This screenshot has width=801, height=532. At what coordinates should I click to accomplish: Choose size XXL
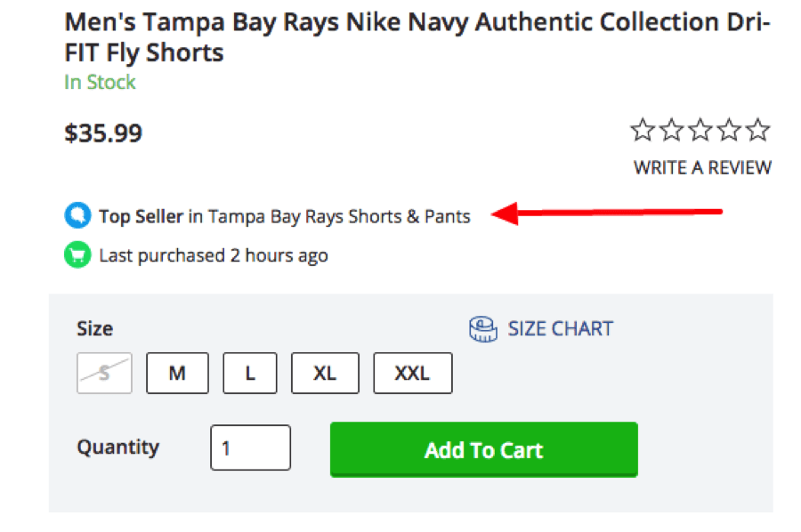[413, 374]
